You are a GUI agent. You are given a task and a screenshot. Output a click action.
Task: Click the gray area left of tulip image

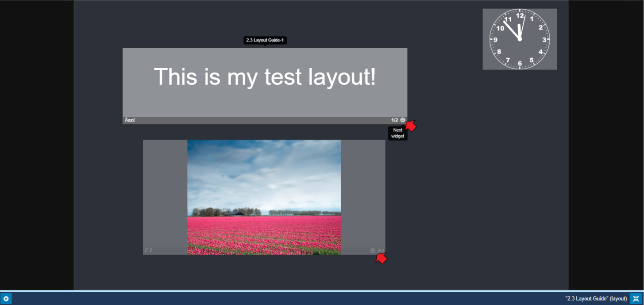[x=165, y=194]
